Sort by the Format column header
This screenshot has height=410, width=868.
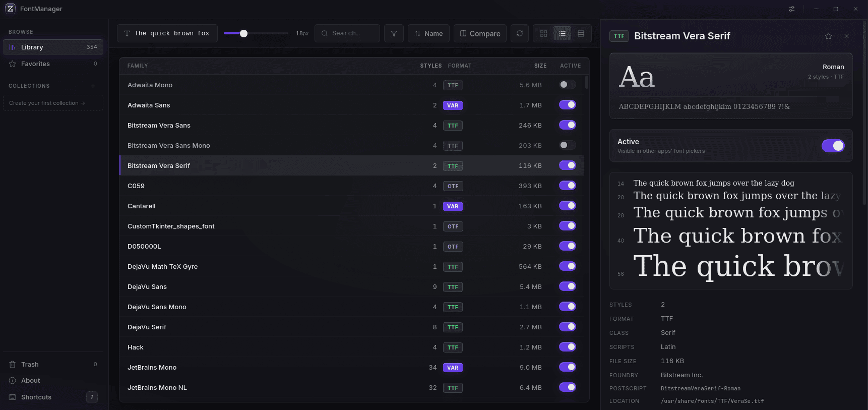(x=460, y=66)
